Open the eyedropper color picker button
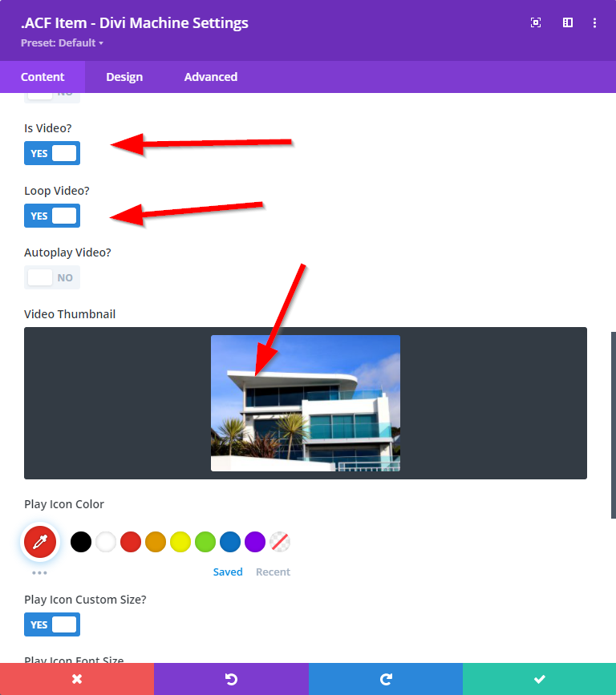This screenshot has height=695, width=616. point(40,542)
